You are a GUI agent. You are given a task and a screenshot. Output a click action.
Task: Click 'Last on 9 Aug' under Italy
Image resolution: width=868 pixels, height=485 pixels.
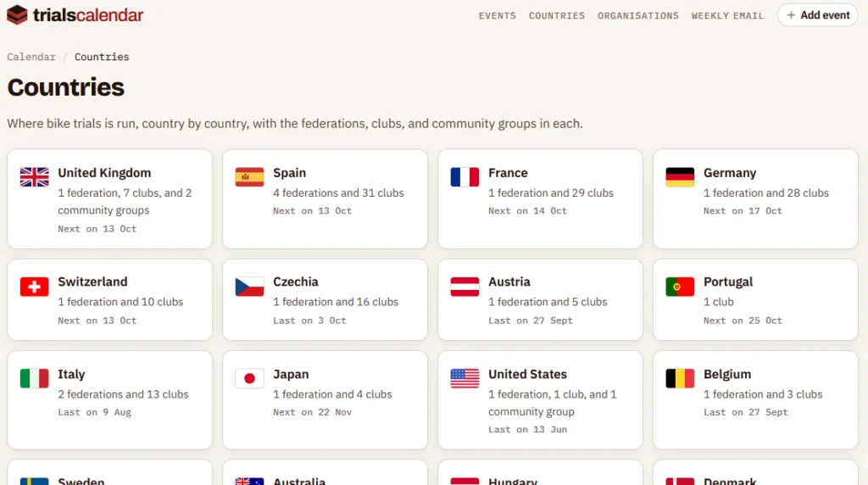tap(95, 412)
